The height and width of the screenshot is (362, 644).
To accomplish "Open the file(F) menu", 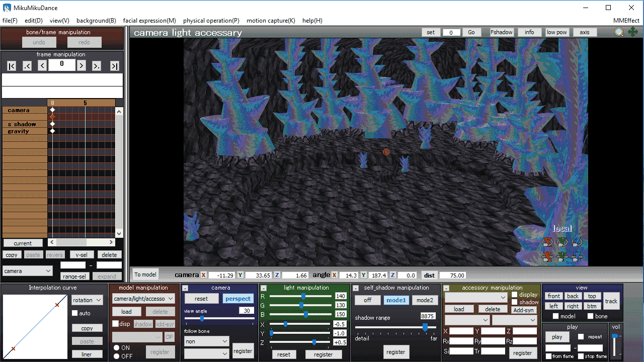I will tap(10, 21).
